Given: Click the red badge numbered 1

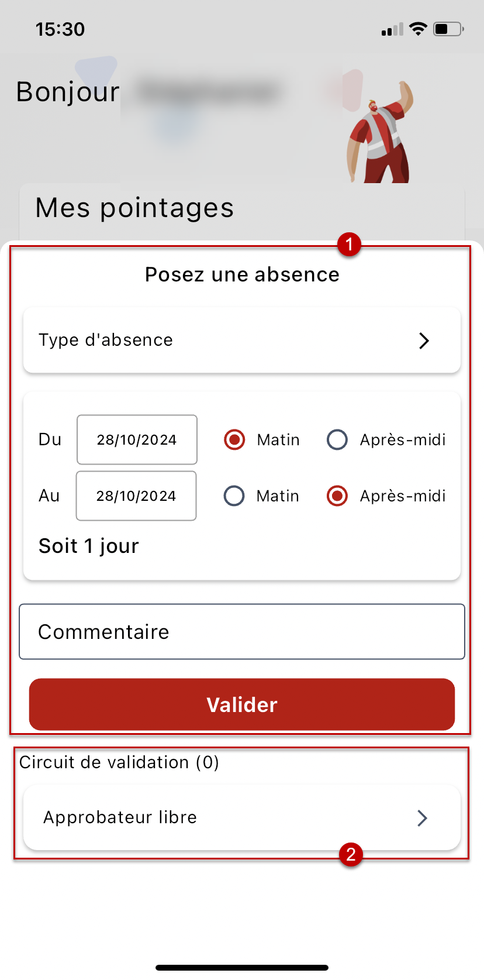Looking at the screenshot, I should (349, 244).
